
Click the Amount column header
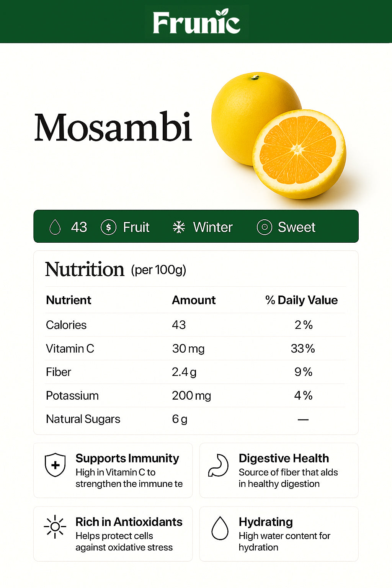194,300
